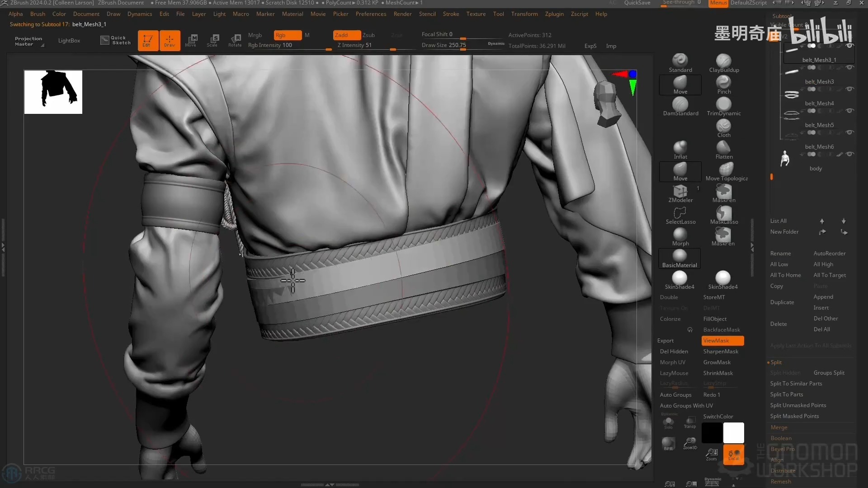Enable Zsub mode
The height and width of the screenshot is (488, 868).
(368, 35)
